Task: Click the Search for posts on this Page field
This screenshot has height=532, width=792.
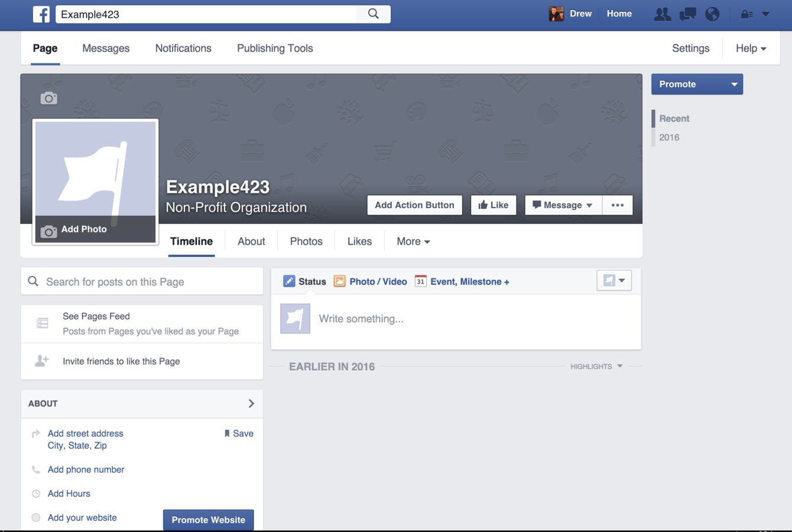Action: (142, 281)
